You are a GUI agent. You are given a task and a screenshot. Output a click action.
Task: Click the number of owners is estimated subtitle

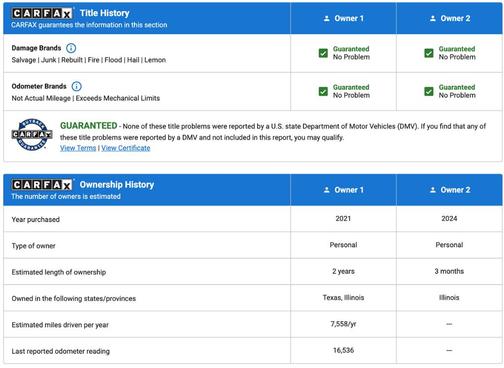66,197
